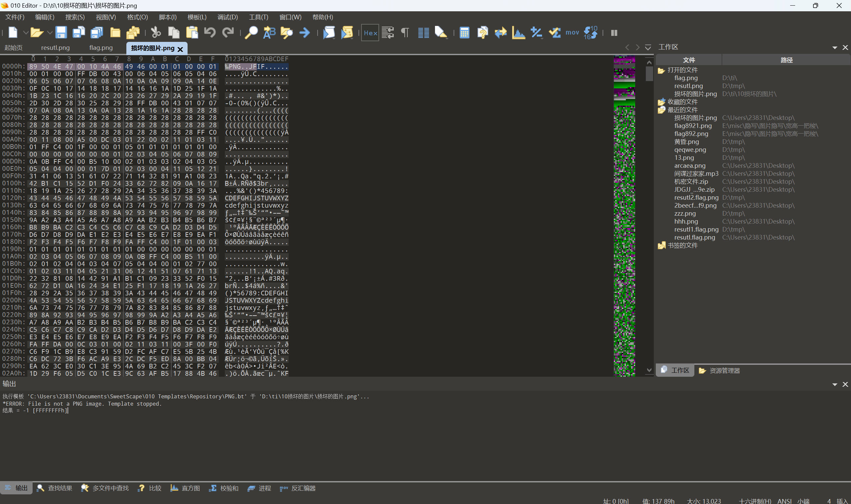Click the 89 byte at offset 0000h

point(33,66)
